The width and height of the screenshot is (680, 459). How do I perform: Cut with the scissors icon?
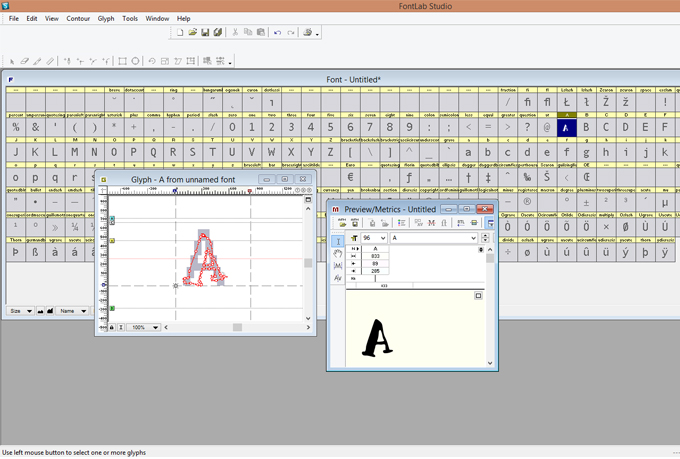point(235,33)
